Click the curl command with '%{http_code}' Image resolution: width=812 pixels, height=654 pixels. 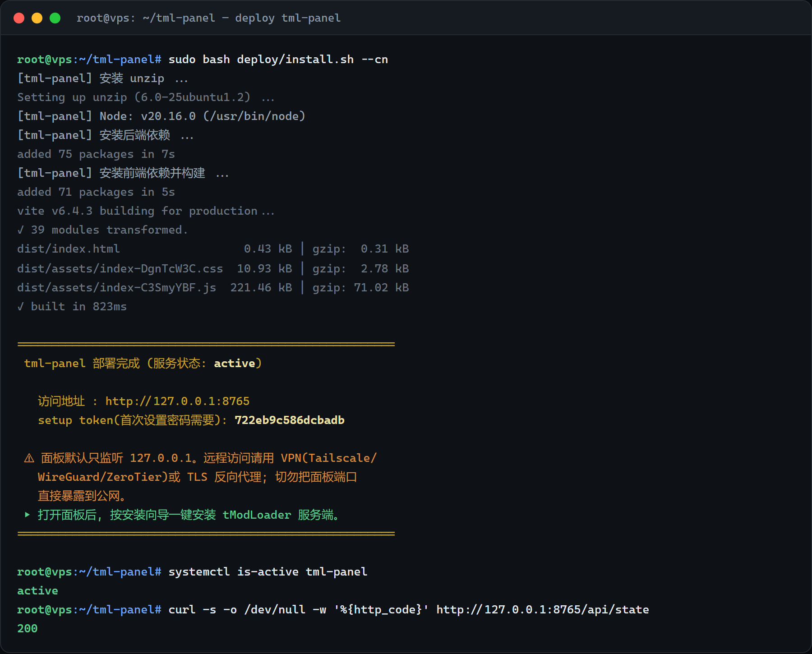pos(409,610)
